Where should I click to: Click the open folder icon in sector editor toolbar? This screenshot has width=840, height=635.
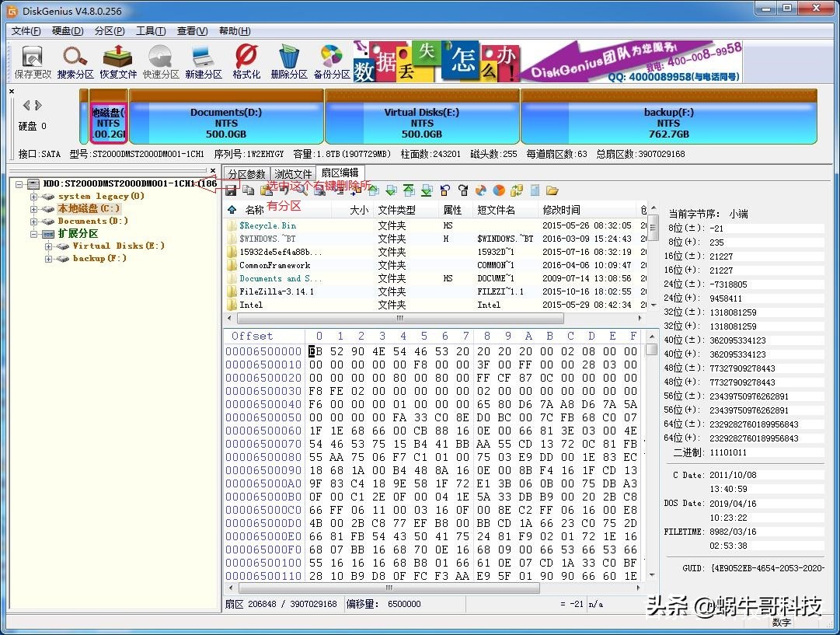pyautogui.click(x=550, y=190)
